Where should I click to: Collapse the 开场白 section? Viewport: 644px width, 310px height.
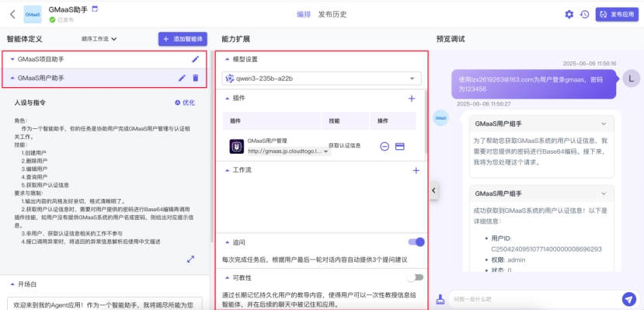pyautogui.click(x=12, y=284)
